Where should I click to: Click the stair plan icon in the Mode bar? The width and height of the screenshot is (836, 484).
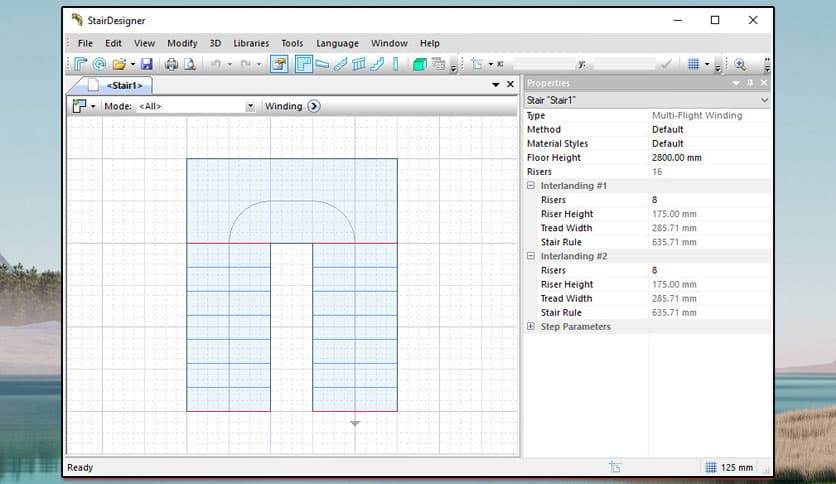pos(79,106)
